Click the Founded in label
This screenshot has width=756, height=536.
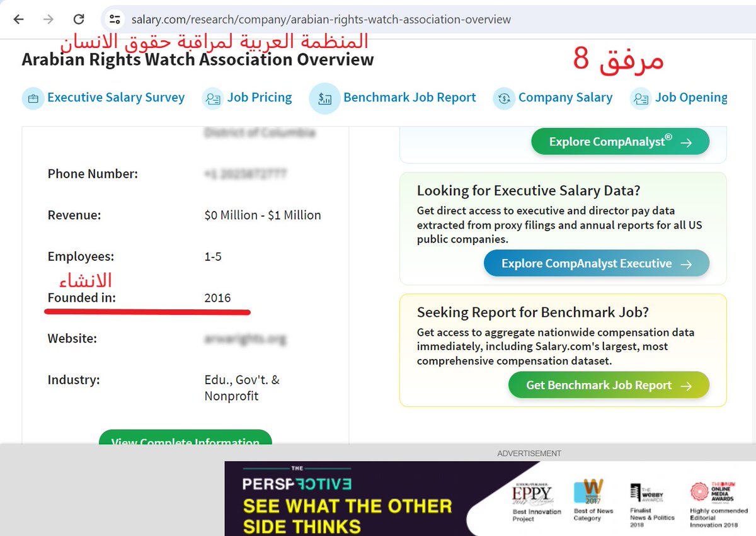tap(82, 298)
